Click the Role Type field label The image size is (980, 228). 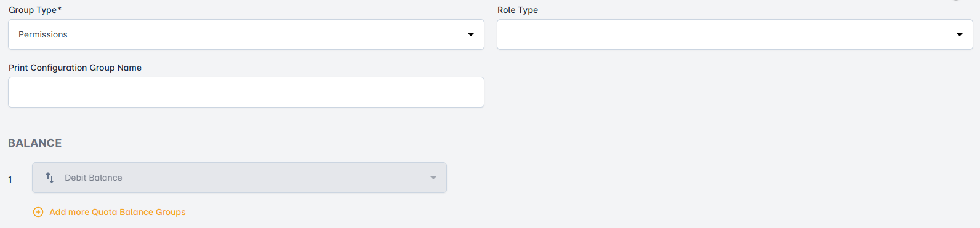518,10
